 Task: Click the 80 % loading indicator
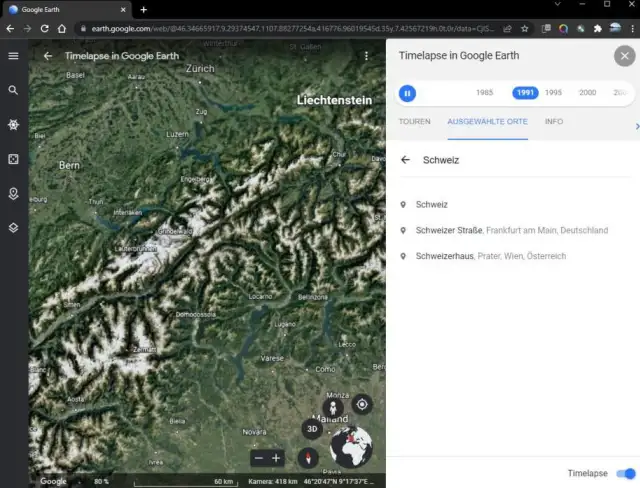click(x=101, y=481)
